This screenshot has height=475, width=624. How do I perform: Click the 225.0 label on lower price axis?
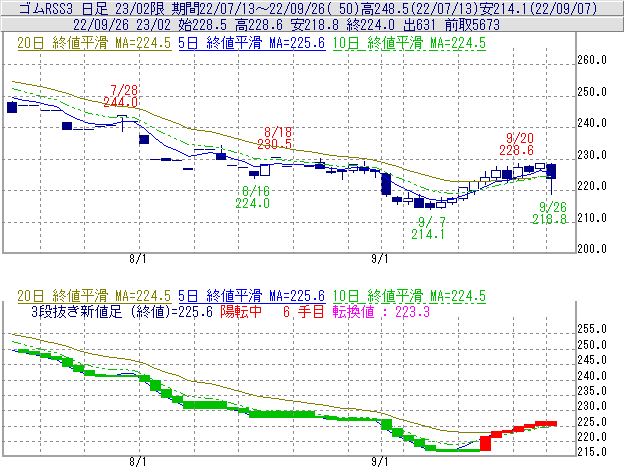pos(592,422)
